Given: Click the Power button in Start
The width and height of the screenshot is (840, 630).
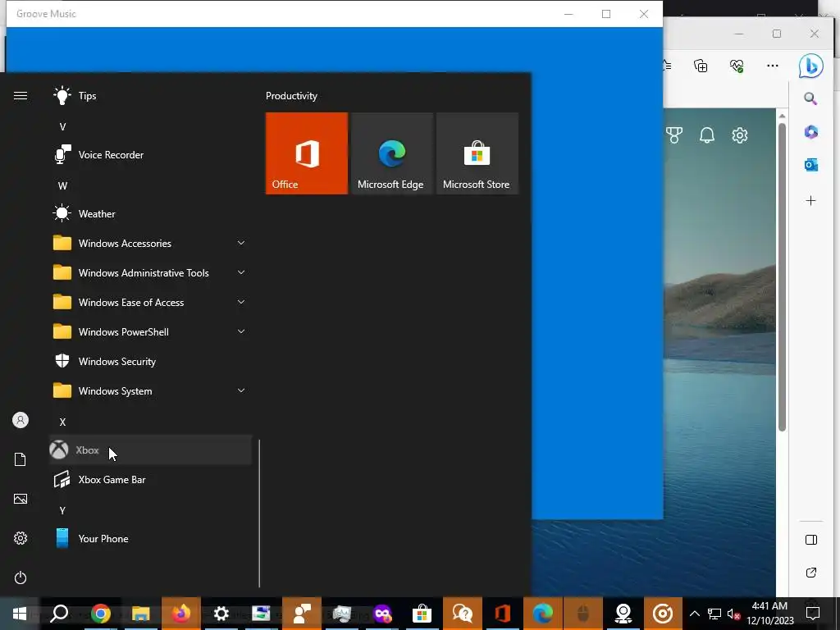Looking at the screenshot, I should (21, 577).
